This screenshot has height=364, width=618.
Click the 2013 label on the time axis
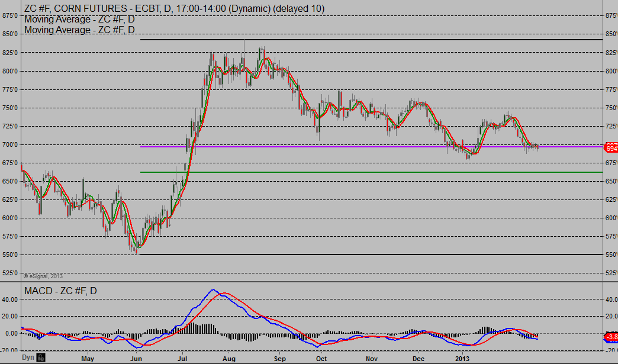(x=462, y=359)
